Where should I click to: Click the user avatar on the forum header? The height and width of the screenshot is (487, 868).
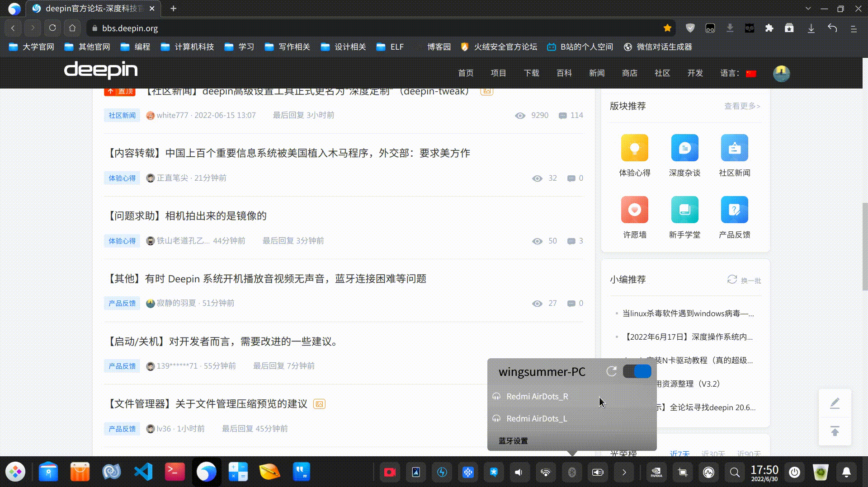pyautogui.click(x=781, y=73)
